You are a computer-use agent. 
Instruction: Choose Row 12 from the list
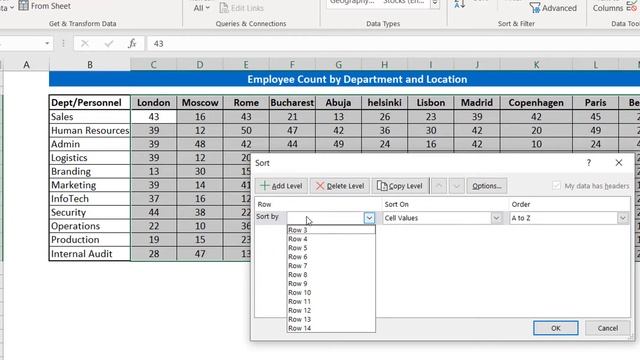tap(331, 310)
